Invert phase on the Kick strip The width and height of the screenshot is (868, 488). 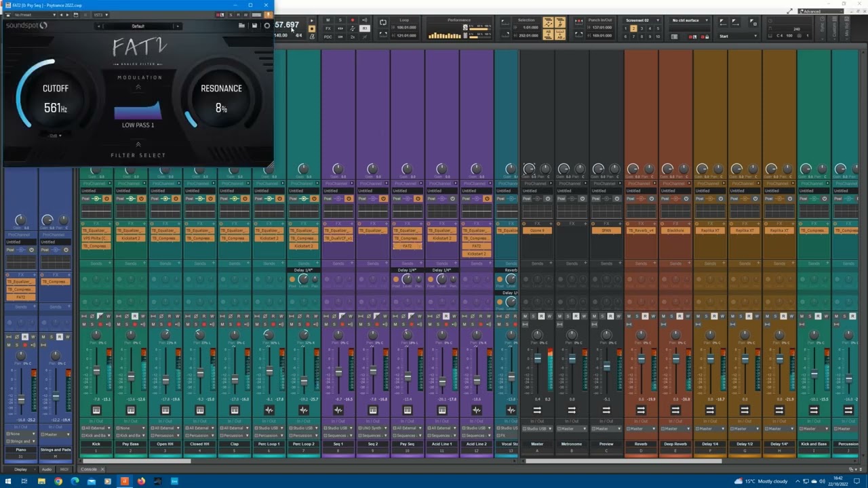[x=92, y=316]
